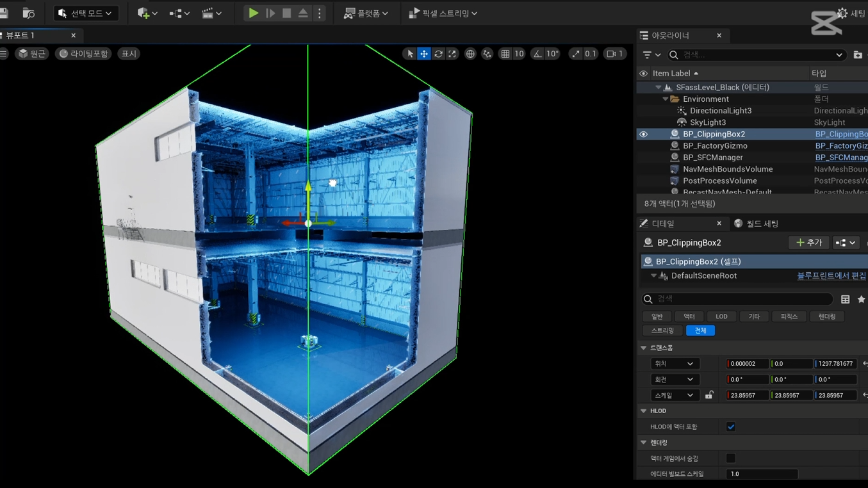Enable 액터 게임에서 숨김 checkbox
Image resolution: width=868 pixels, height=488 pixels.
tap(730, 459)
